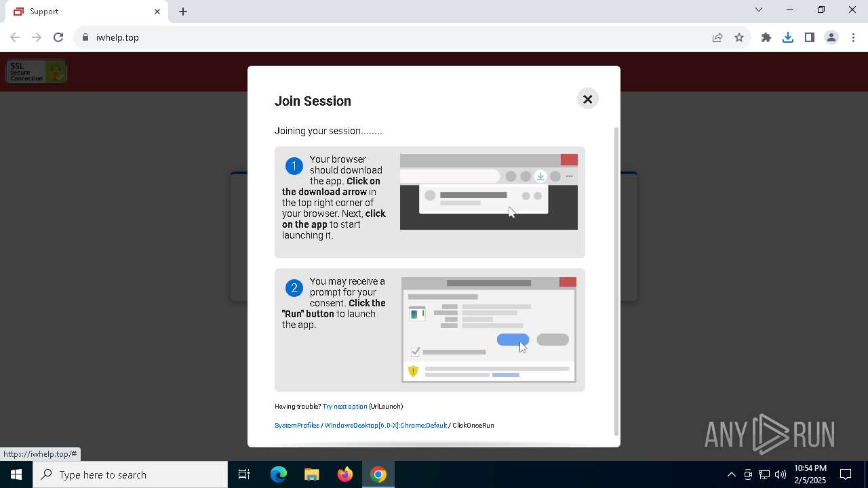
Task: Reload the page
Action: coord(58,37)
